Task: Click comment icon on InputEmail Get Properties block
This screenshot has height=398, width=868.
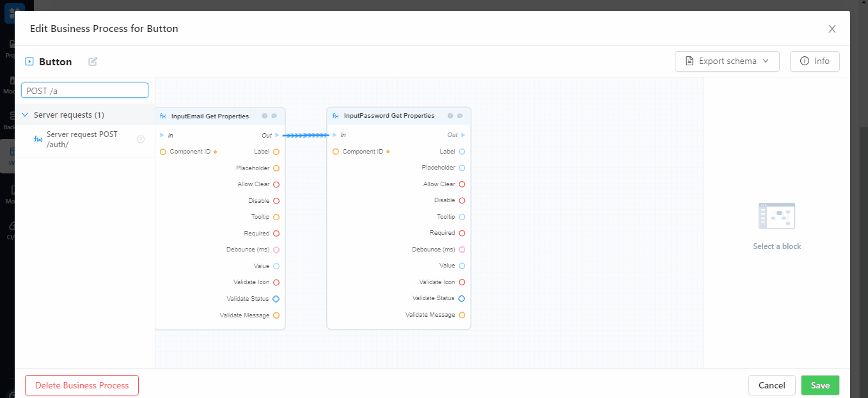Action: 274,116
